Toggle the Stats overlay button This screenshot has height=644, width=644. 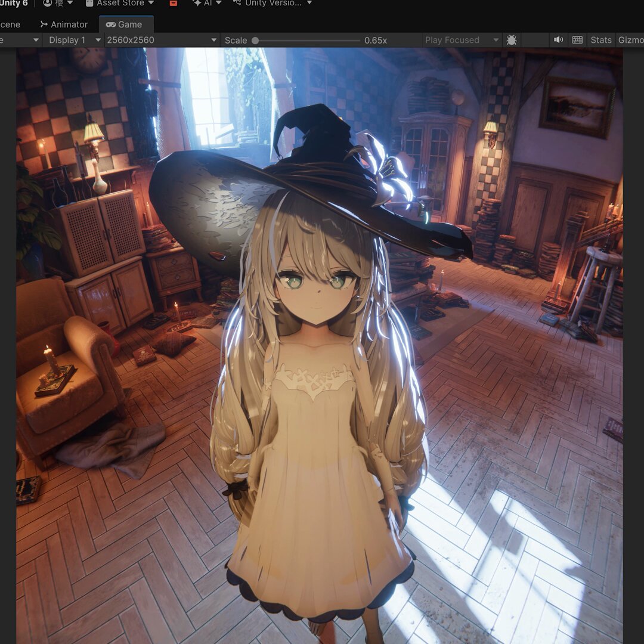tap(601, 41)
